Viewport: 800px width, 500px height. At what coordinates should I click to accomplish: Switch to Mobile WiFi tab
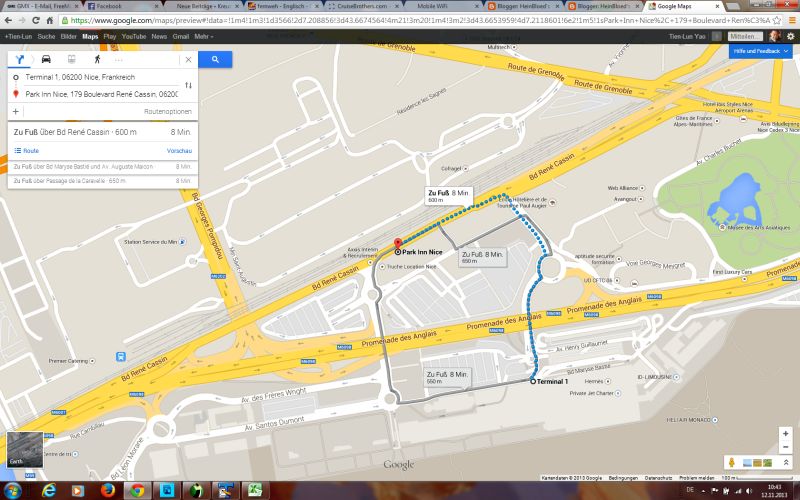441,6
